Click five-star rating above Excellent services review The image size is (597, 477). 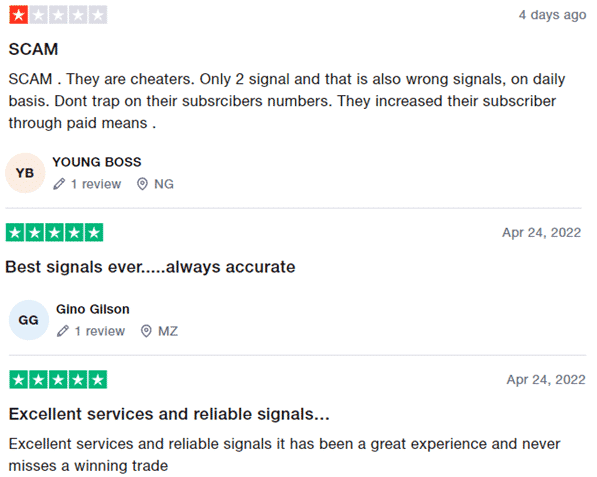[x=58, y=380]
